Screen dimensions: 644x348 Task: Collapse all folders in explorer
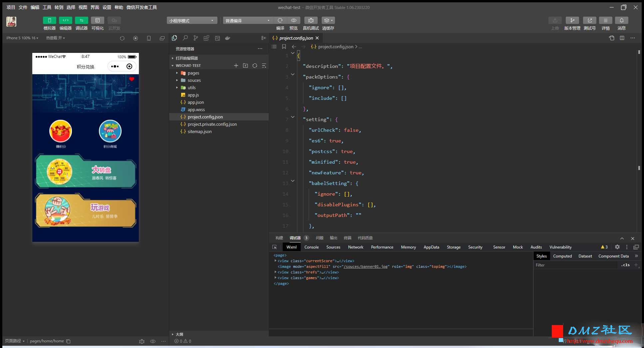pos(264,66)
